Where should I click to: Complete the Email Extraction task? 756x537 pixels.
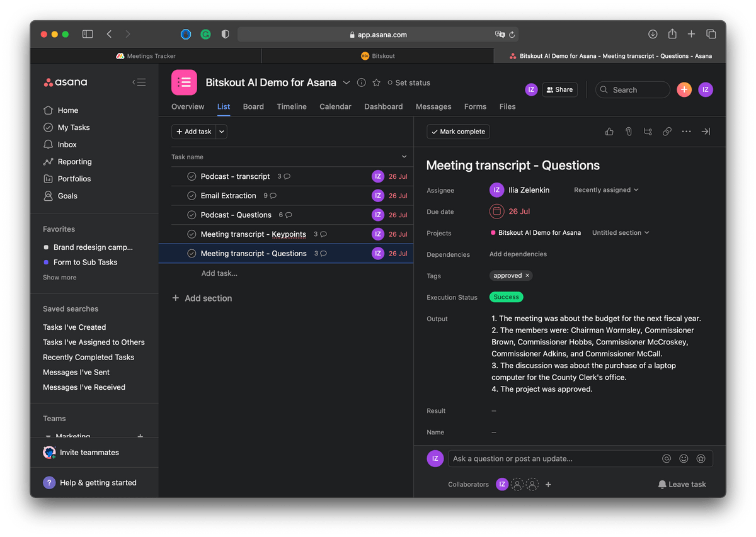click(192, 196)
